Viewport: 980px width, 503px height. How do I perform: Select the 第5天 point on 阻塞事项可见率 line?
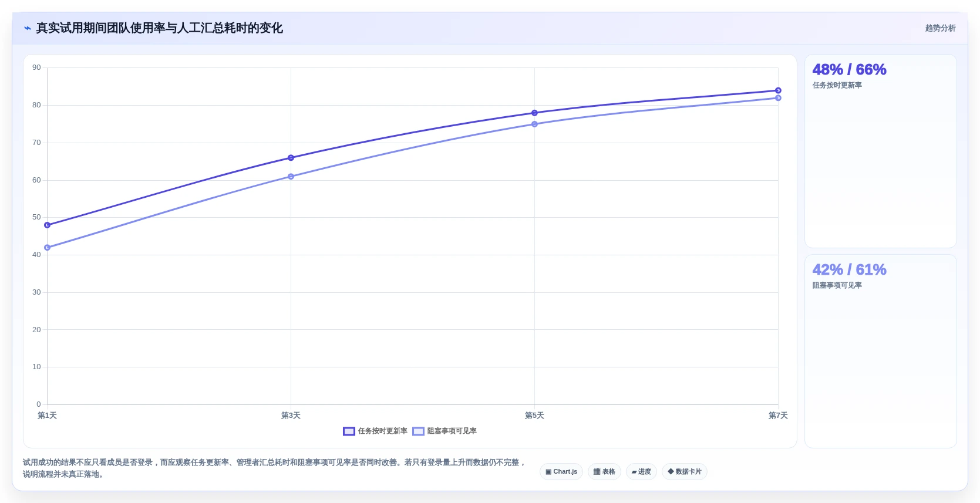pyautogui.click(x=534, y=124)
